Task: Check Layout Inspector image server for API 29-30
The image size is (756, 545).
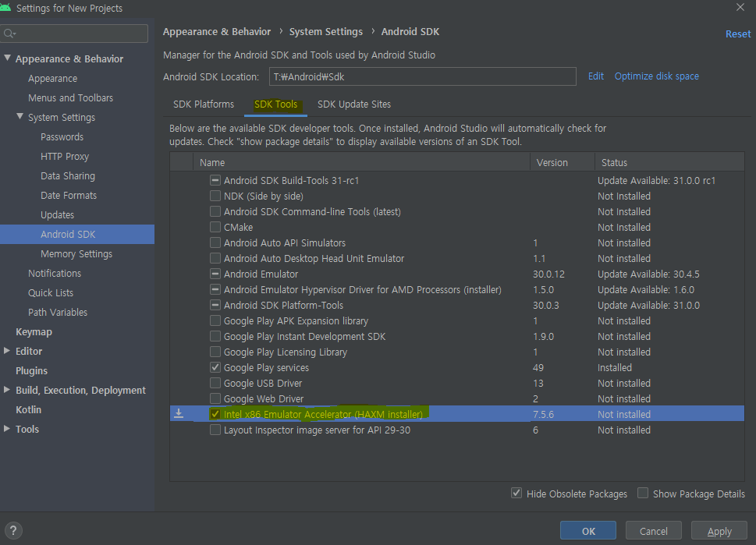Action: pos(215,430)
